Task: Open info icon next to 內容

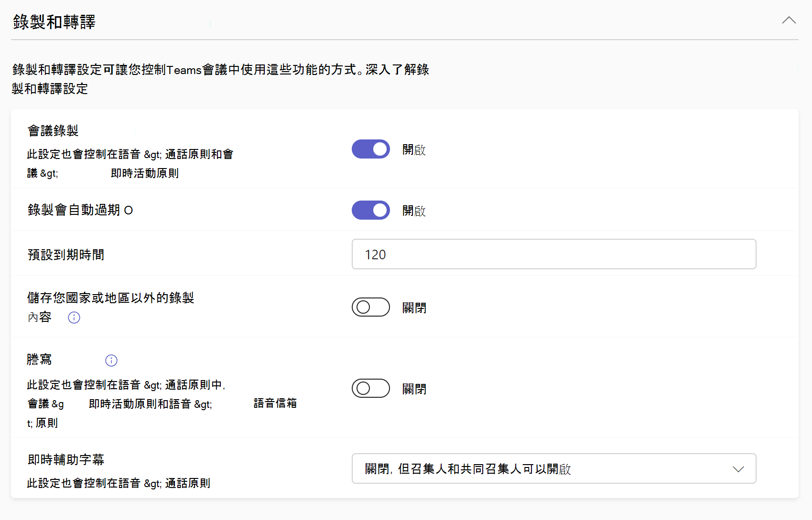Action: point(74,318)
